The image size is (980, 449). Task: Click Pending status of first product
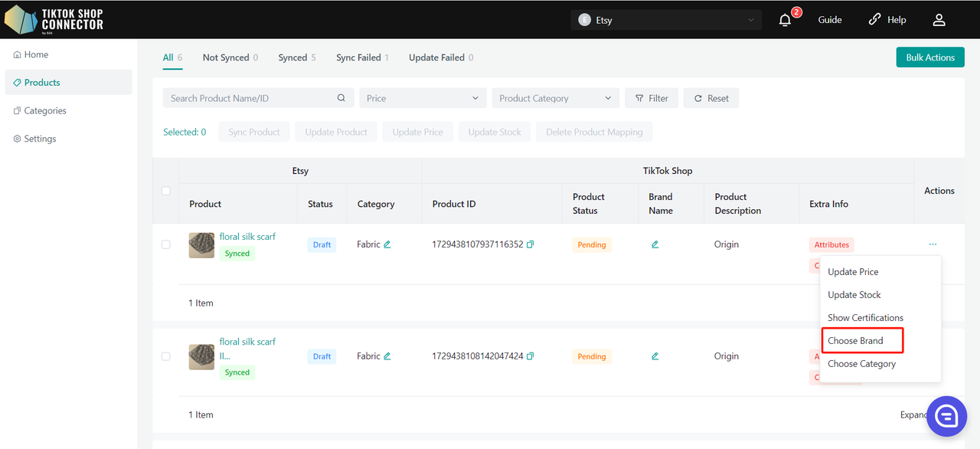592,245
